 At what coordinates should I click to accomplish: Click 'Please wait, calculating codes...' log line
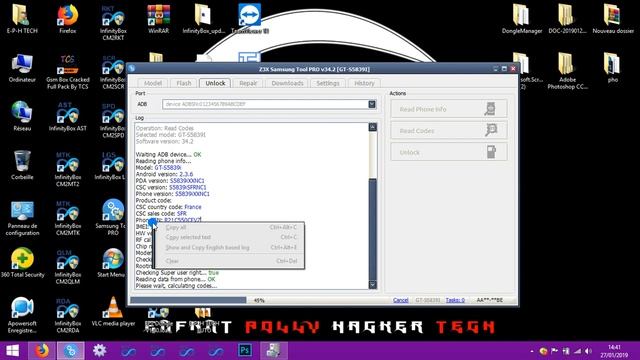(x=176, y=286)
